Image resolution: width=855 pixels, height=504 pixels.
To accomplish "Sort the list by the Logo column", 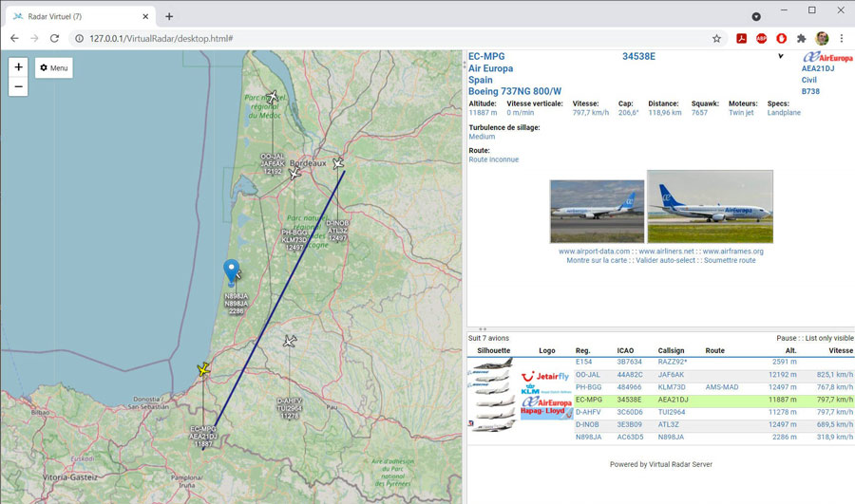I will tap(547, 350).
